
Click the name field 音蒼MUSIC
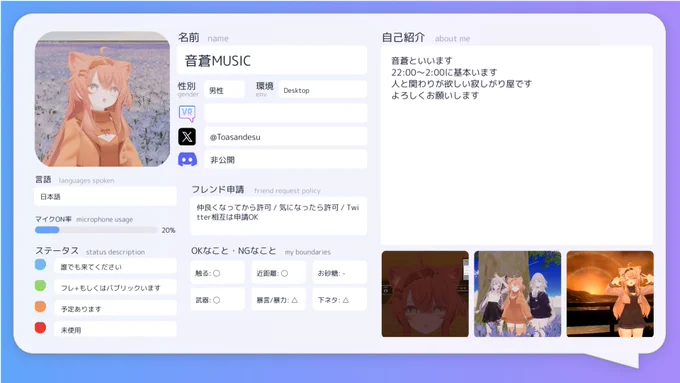tap(272, 60)
